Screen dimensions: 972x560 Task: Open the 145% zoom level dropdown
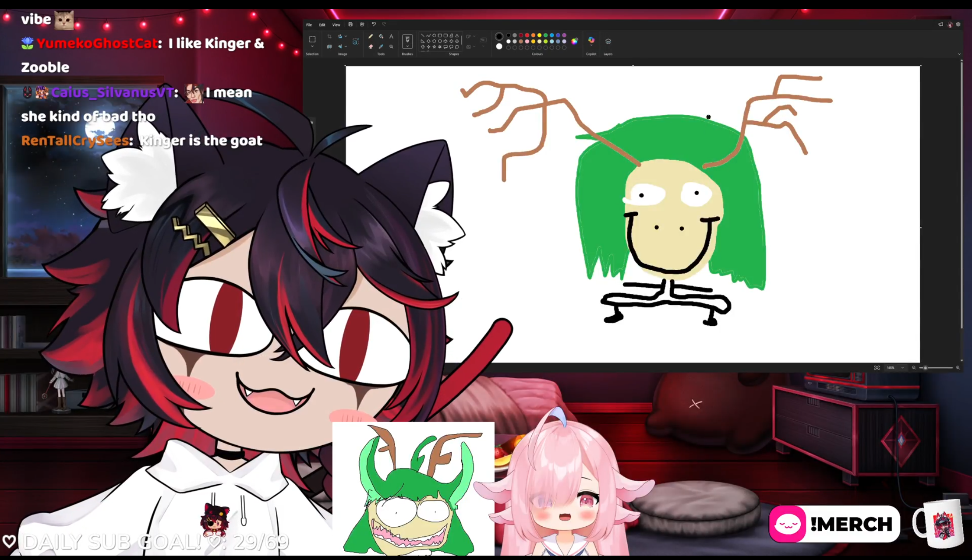point(895,368)
